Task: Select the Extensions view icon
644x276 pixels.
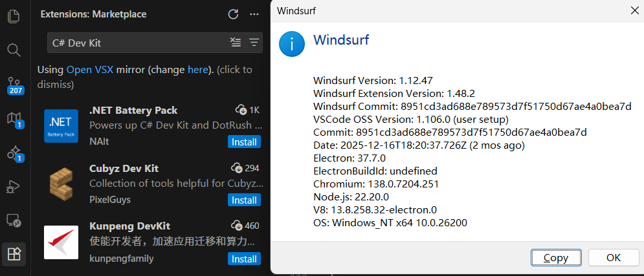Action: (14, 254)
